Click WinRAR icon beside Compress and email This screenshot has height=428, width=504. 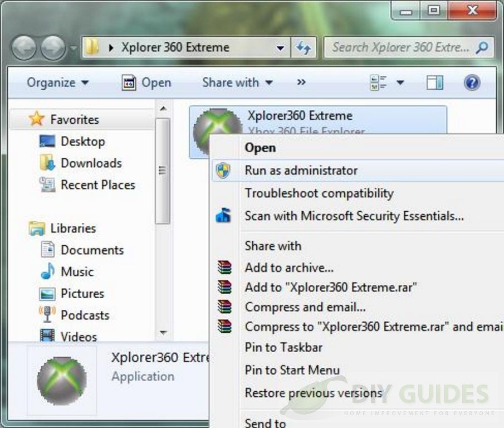tap(224, 307)
